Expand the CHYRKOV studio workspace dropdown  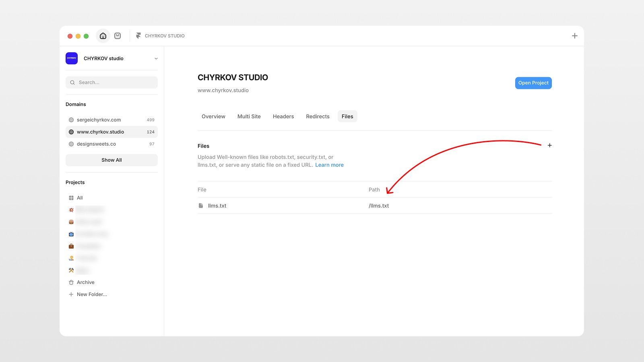[156, 59]
